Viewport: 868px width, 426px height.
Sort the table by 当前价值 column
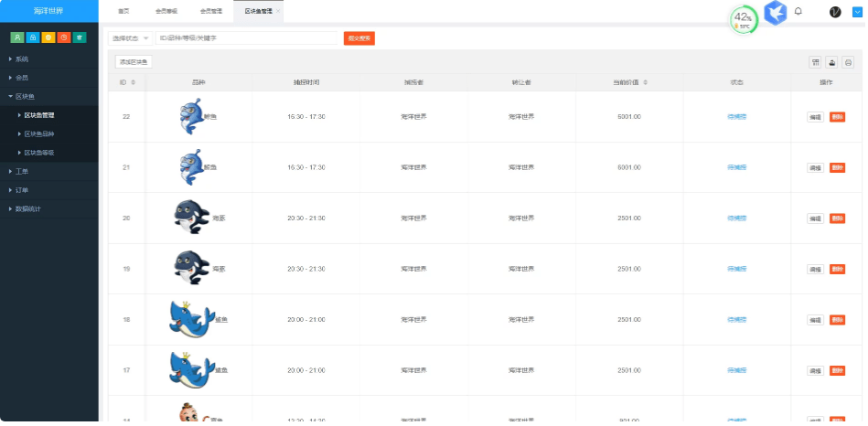(646, 82)
